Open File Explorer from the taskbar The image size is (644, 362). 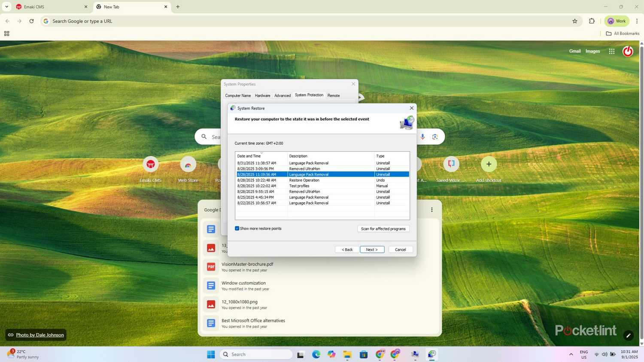point(347,354)
